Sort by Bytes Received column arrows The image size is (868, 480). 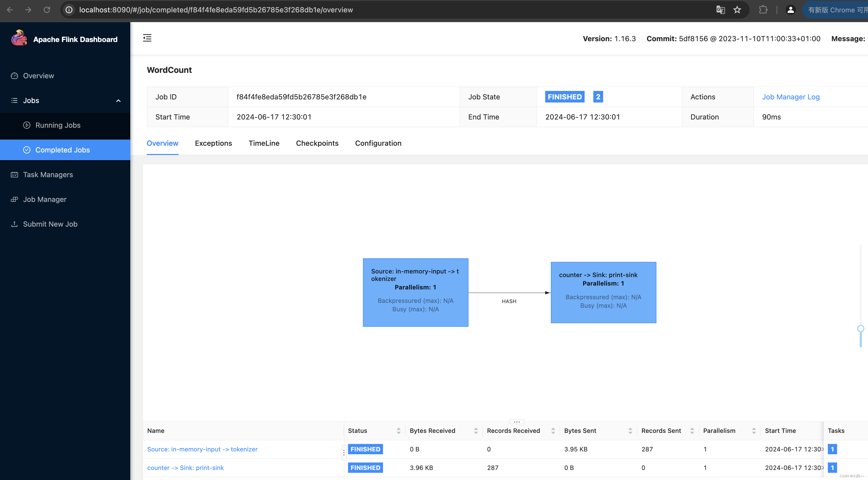pos(476,431)
